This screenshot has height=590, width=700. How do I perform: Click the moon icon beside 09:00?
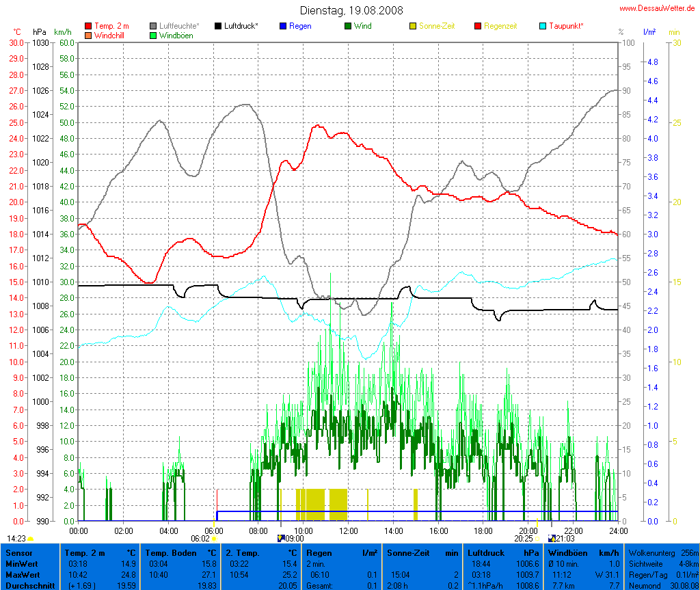tap(280, 539)
